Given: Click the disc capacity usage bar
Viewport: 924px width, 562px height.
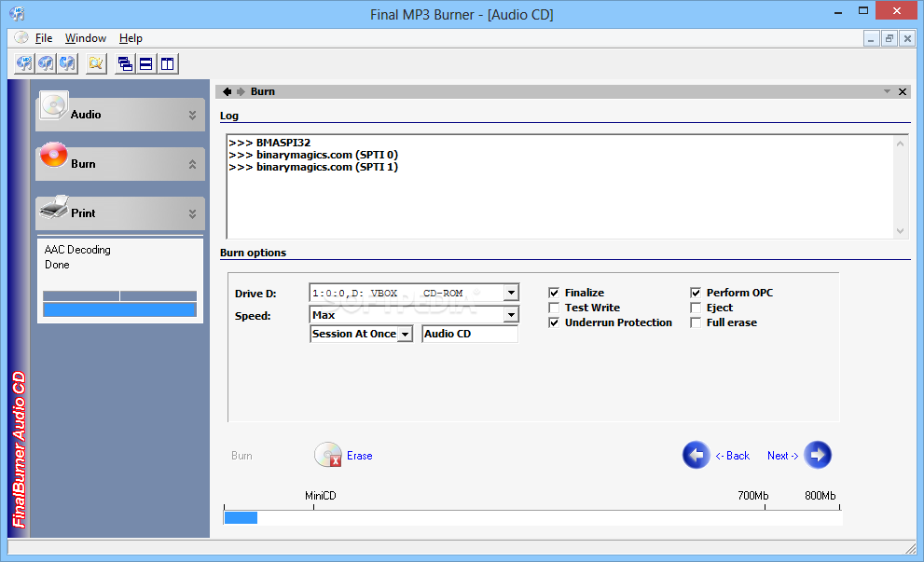Looking at the screenshot, I should point(532,518).
